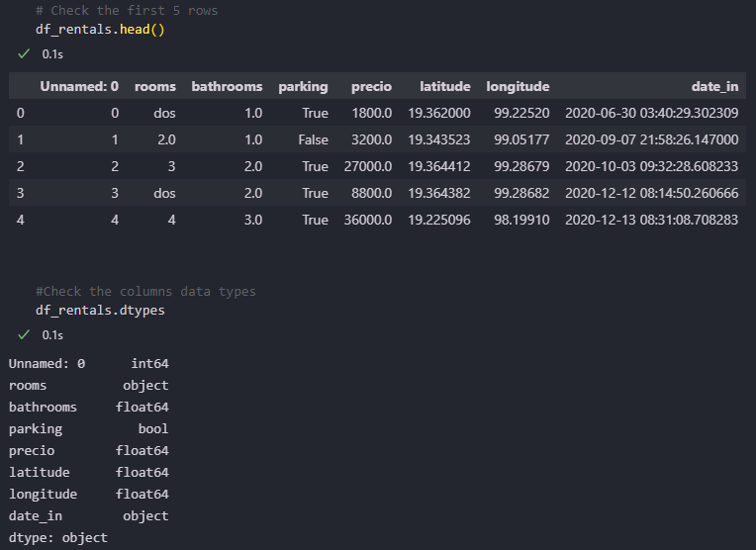Select the 'bathrooms' column header
Screen dimensions: 756x550
pos(227,87)
